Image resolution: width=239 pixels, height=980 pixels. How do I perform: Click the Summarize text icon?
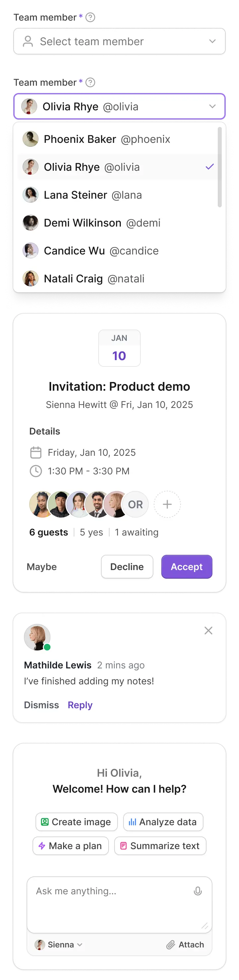(x=124, y=846)
